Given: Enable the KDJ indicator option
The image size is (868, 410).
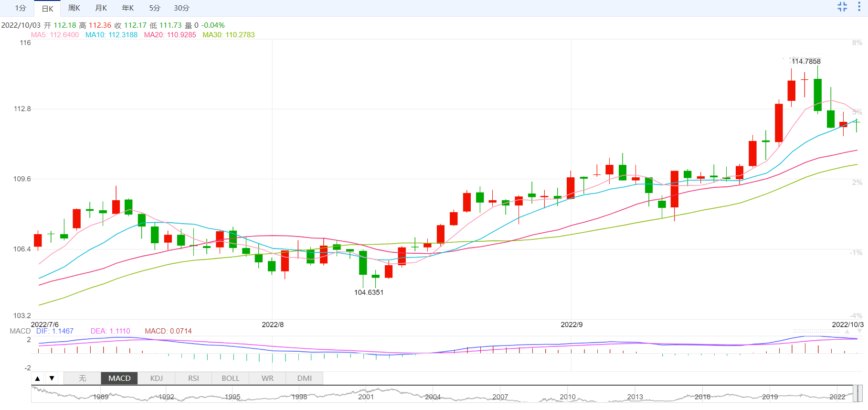Looking at the screenshot, I should (x=157, y=378).
